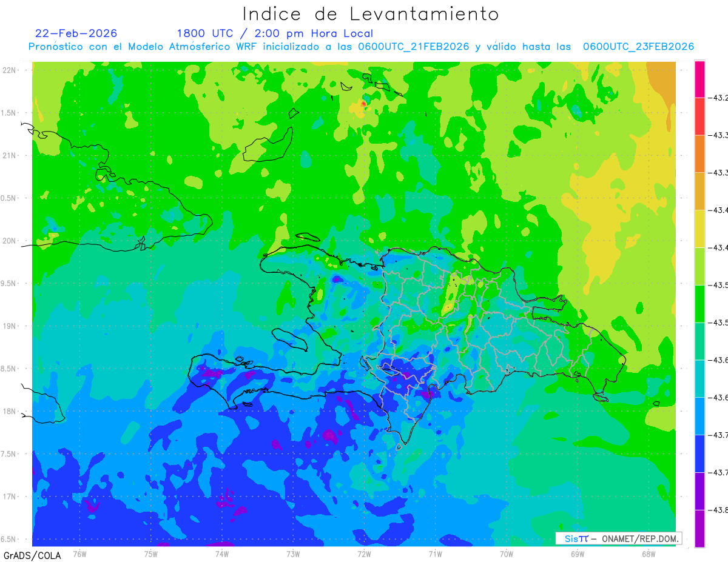Click the GrADS/COLA credit label
The image size is (728, 562).
(32, 555)
